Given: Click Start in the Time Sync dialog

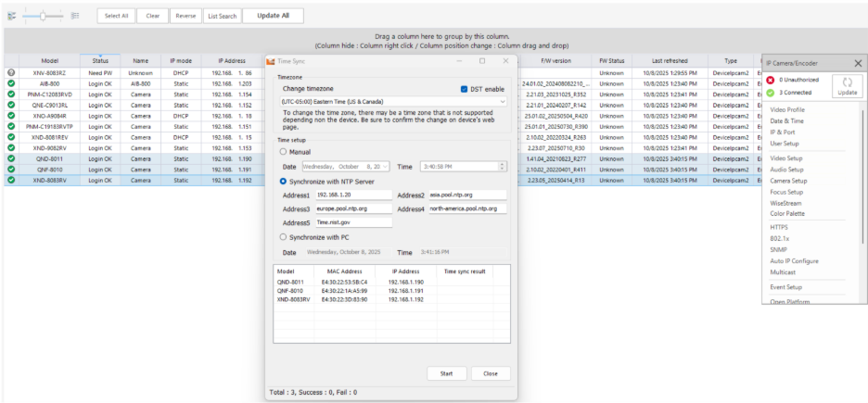Looking at the screenshot, I should (447, 373).
